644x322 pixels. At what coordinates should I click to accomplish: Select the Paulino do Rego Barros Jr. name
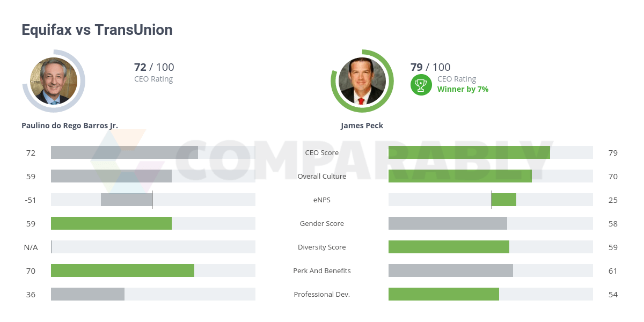70,126
